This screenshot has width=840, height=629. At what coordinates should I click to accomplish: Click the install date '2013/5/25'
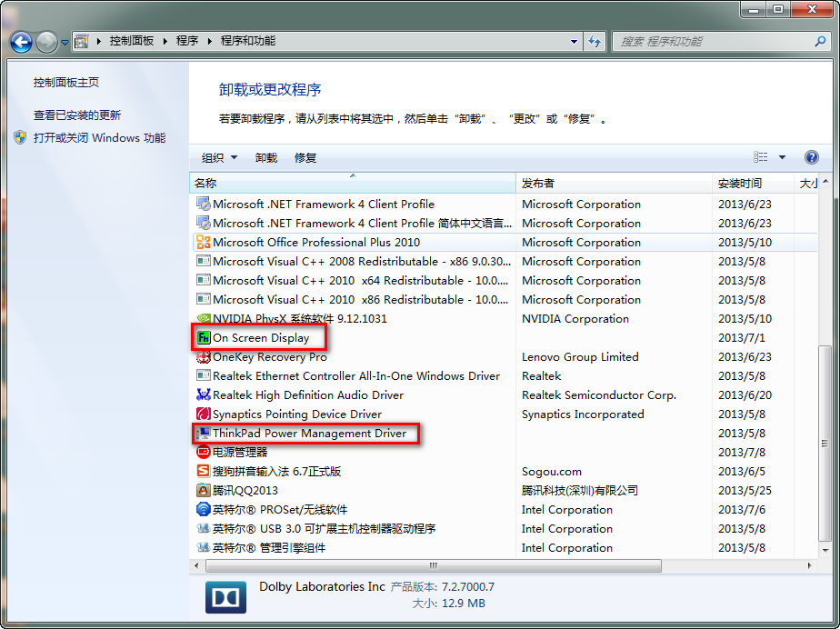[745, 490]
